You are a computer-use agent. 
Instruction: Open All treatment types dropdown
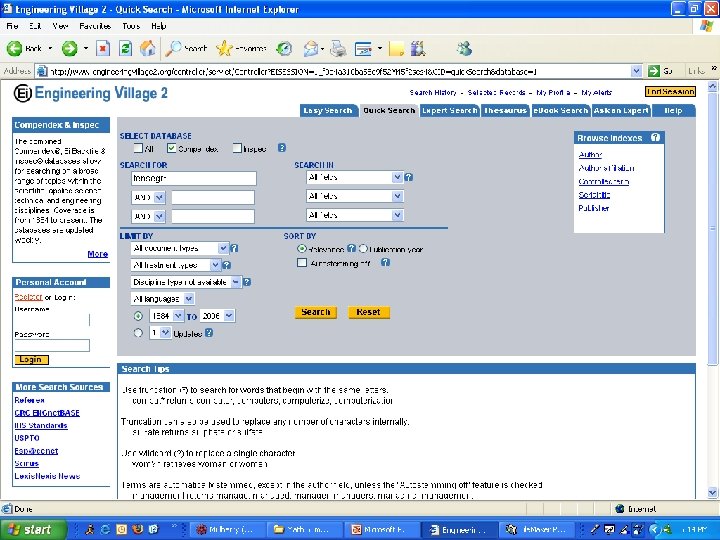[175, 265]
